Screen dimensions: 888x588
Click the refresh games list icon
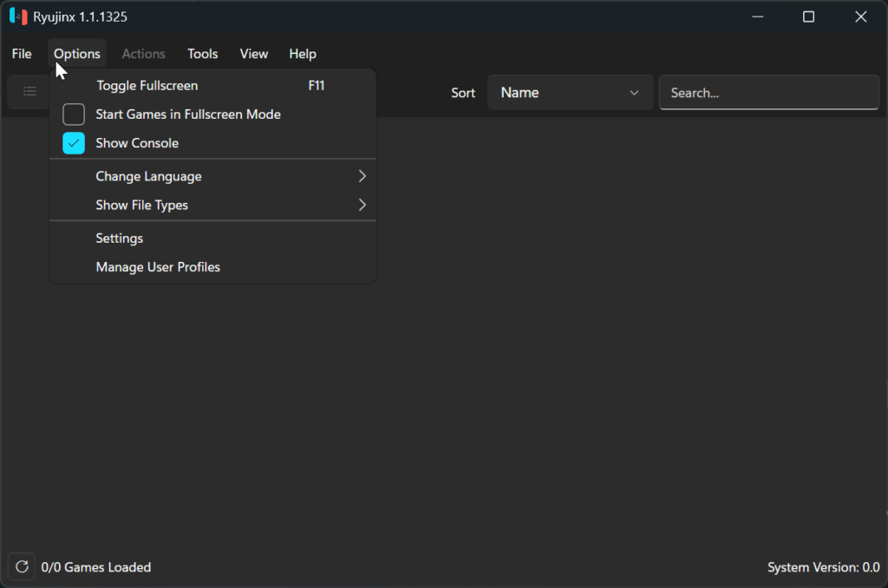[22, 566]
